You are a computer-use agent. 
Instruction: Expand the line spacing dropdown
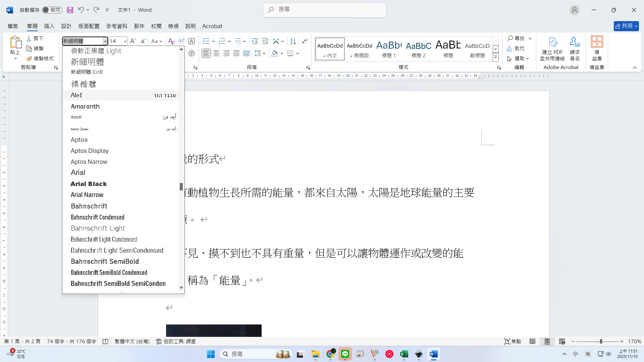tap(264, 53)
